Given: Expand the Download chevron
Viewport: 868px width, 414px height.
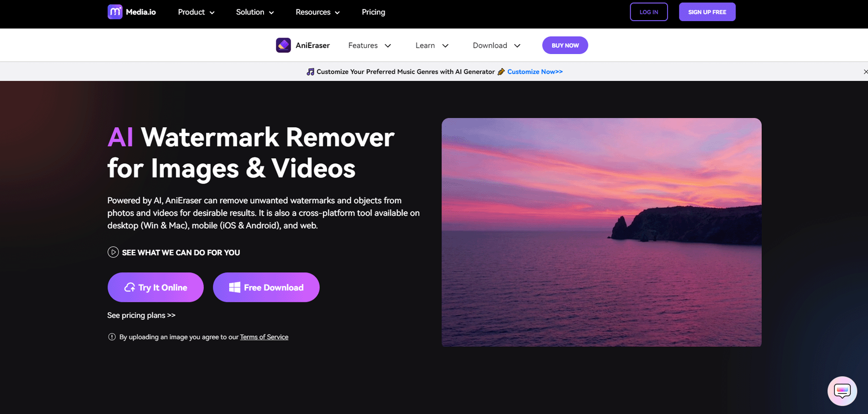Looking at the screenshot, I should [518, 46].
